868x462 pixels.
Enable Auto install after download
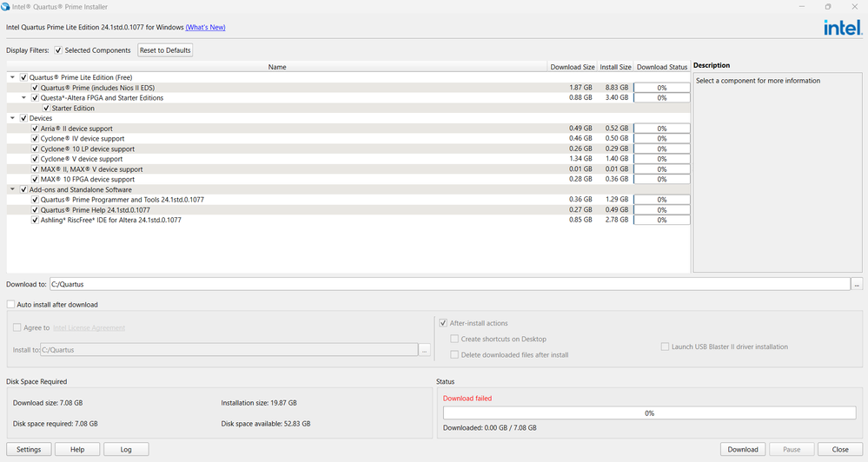pos(10,304)
